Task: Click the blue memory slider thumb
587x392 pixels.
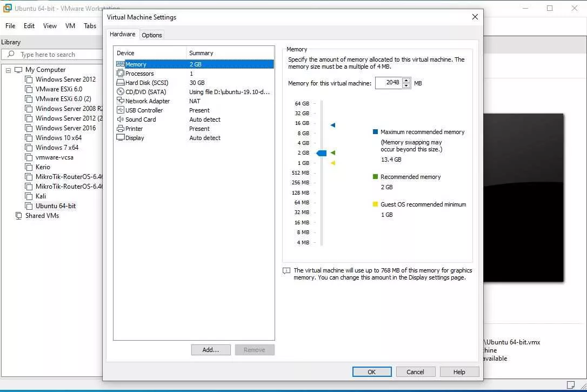Action: pyautogui.click(x=322, y=153)
